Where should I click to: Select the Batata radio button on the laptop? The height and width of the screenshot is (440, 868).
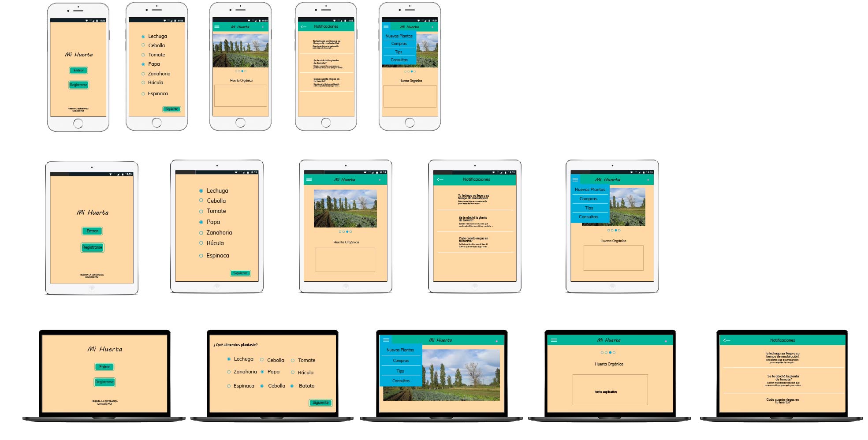click(x=292, y=386)
